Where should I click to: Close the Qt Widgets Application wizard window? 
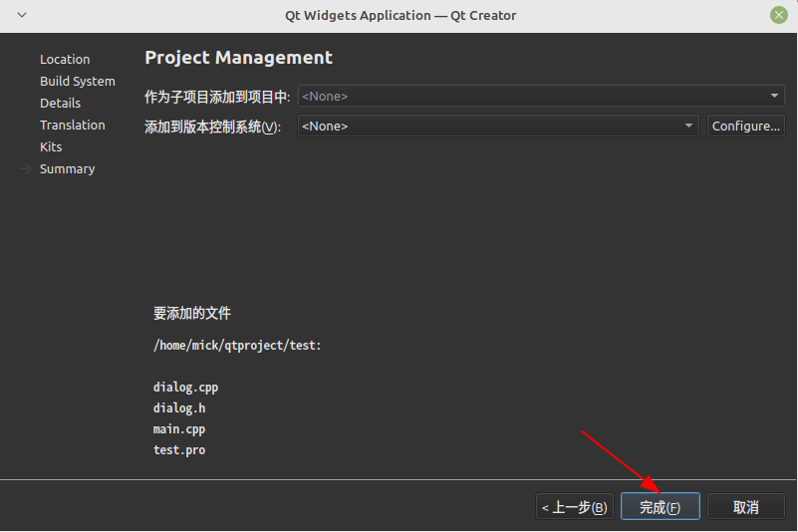coord(778,15)
